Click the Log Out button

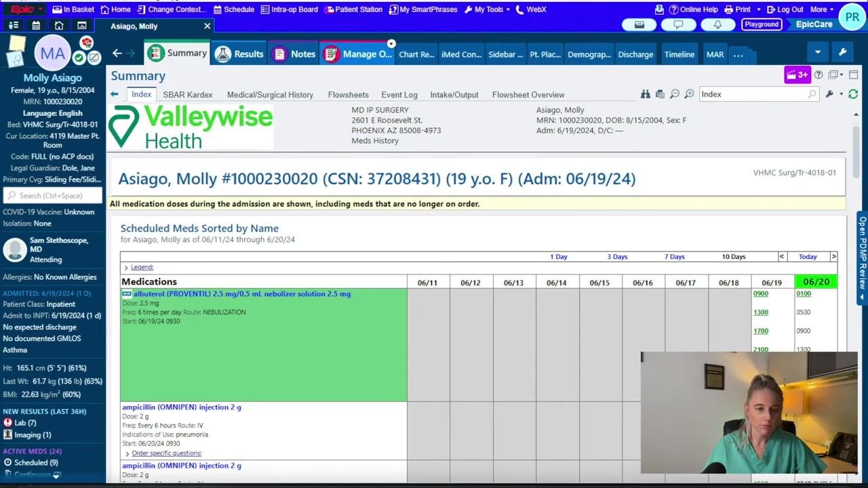pyautogui.click(x=785, y=9)
